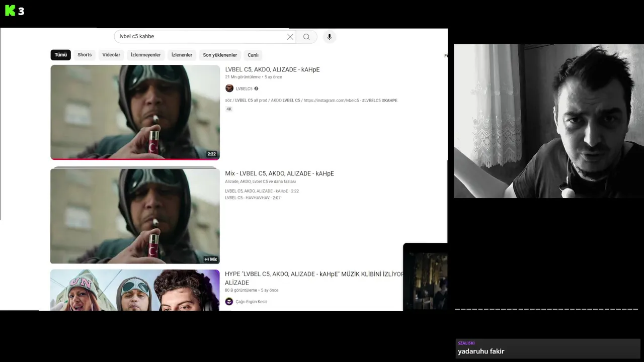Click '21 Mn görüntüleme' view count text

243,77
